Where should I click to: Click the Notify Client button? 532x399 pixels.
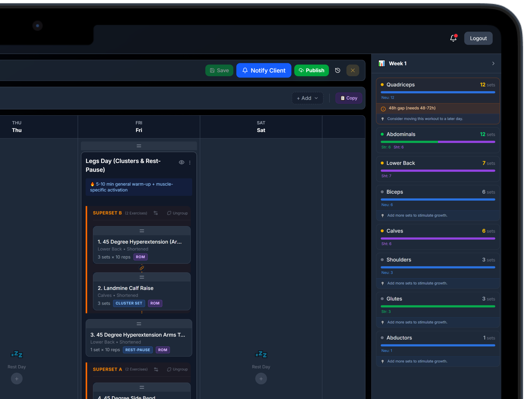(264, 70)
